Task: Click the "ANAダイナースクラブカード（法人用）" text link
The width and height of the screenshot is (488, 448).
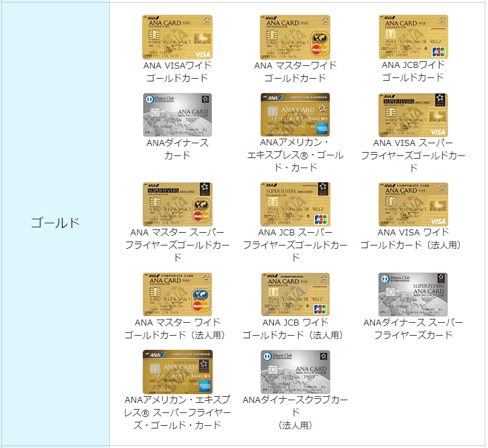Action: [x=295, y=412]
